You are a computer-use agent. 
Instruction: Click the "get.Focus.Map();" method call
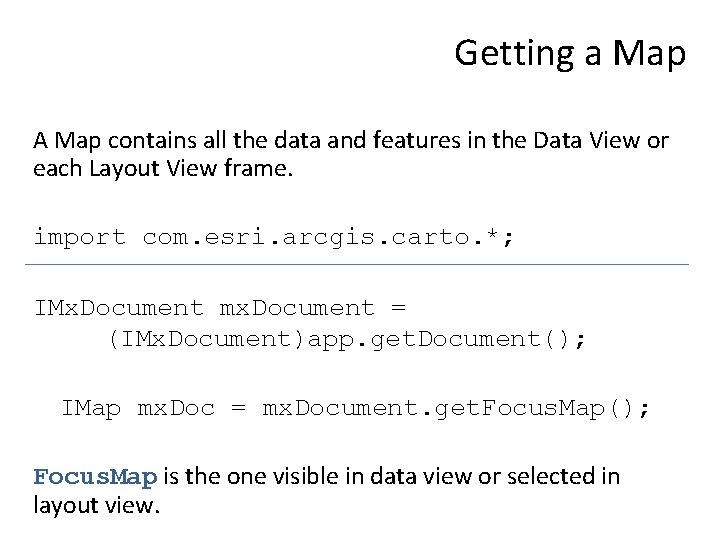pos(532,408)
